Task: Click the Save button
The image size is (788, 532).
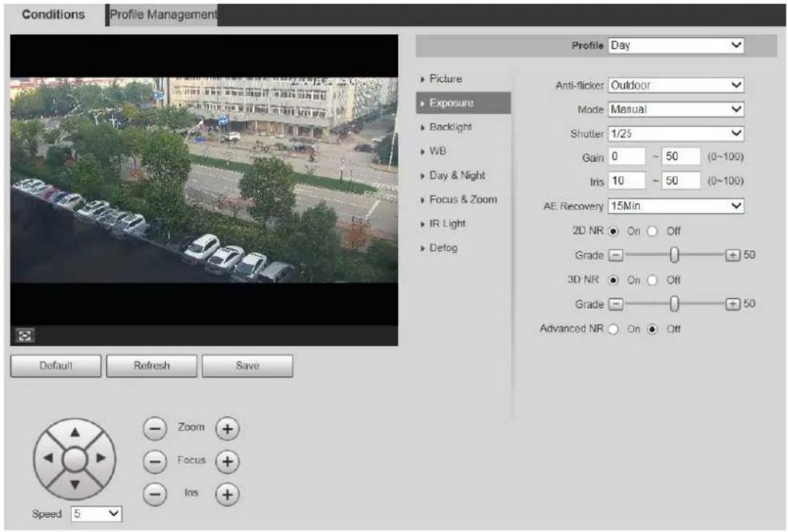Action: (247, 365)
